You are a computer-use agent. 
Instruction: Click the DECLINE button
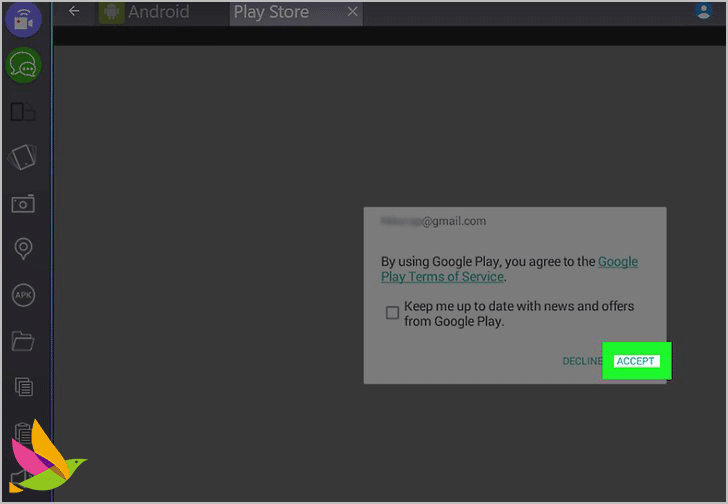582,361
